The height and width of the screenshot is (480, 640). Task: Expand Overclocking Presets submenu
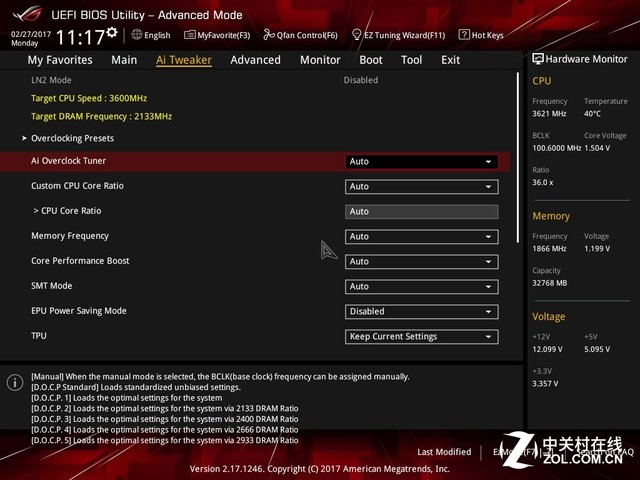[x=72, y=138]
